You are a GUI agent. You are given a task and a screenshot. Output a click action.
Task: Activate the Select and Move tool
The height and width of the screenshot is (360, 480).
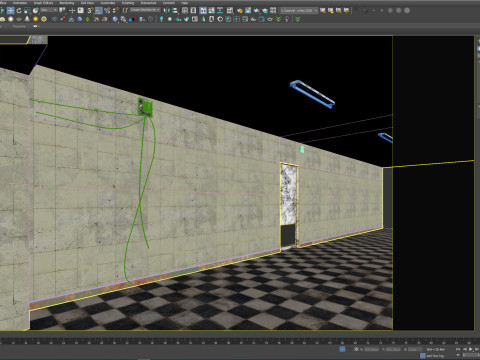click(x=11, y=11)
